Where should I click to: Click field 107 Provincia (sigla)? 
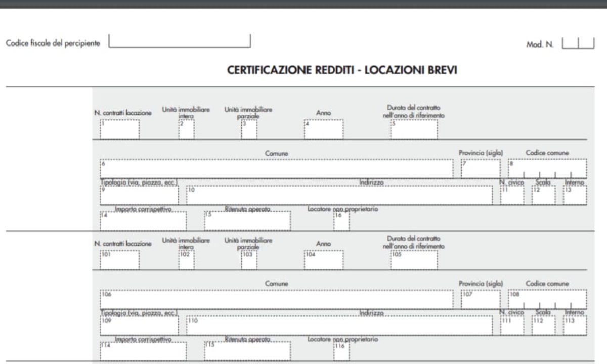pos(481,299)
